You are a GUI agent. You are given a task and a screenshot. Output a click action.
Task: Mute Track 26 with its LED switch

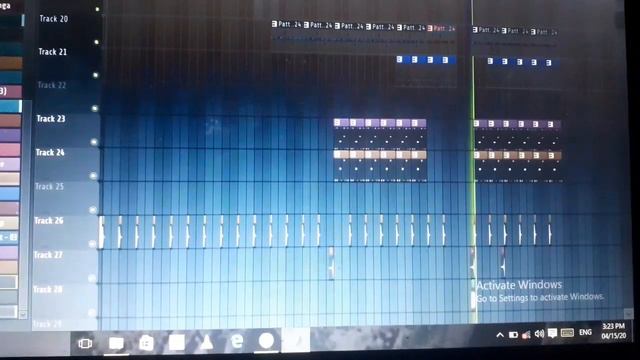(93, 244)
